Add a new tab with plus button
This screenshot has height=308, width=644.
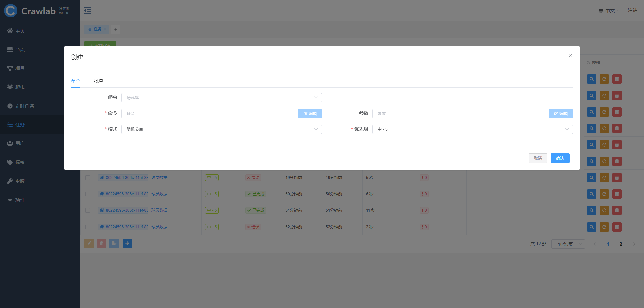[116, 29]
